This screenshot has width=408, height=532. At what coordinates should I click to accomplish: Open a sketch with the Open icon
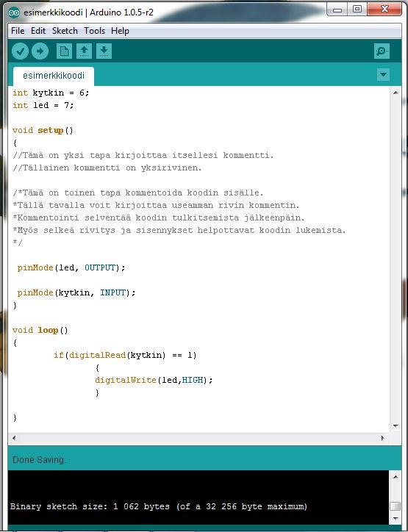click(x=84, y=51)
